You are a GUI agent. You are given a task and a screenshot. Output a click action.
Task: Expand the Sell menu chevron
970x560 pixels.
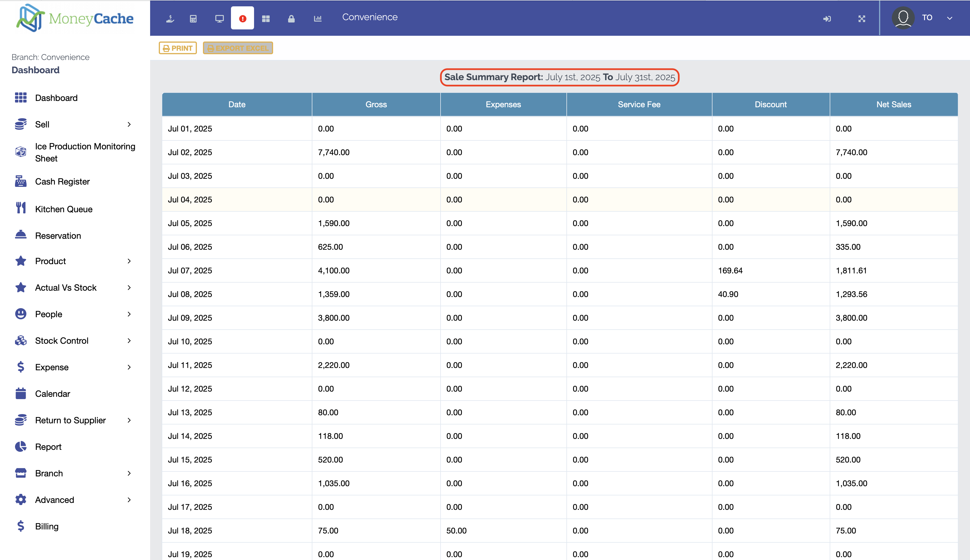(129, 124)
